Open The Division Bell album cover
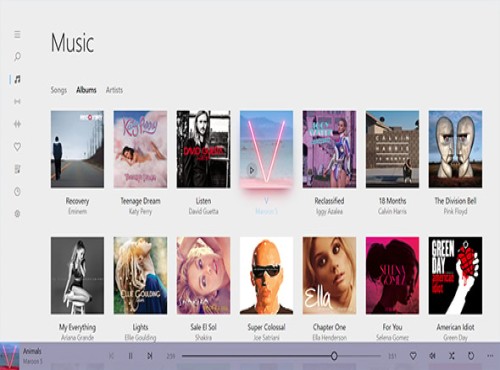 pyautogui.click(x=455, y=149)
